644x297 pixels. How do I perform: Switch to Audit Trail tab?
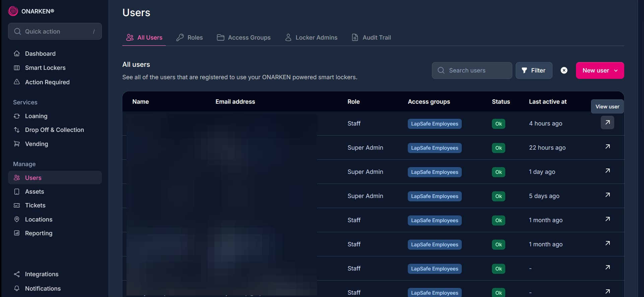tap(371, 38)
